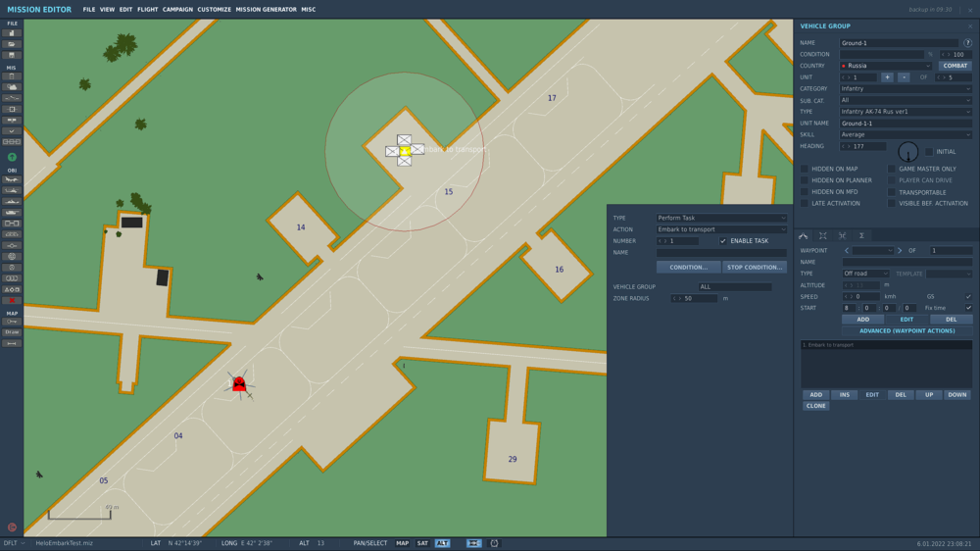Screen dimensions: 980x551
Task: Select the airplane group placement tool
Action: tap(11, 179)
